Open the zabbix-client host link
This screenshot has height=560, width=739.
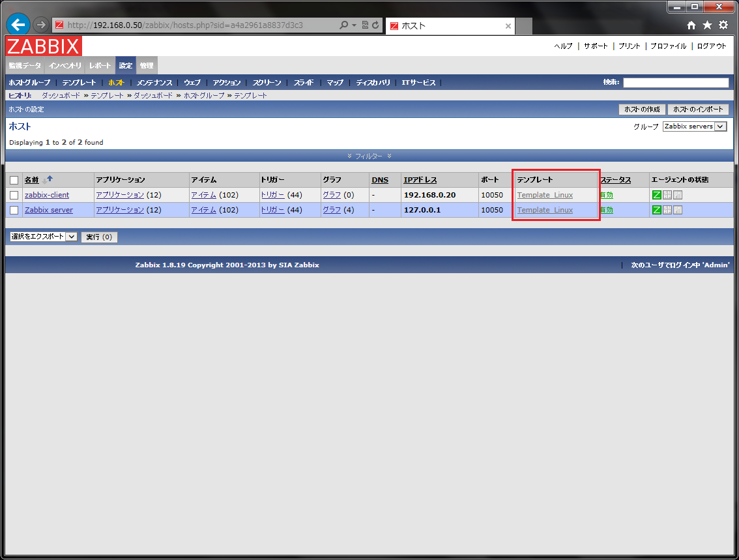pyautogui.click(x=47, y=195)
